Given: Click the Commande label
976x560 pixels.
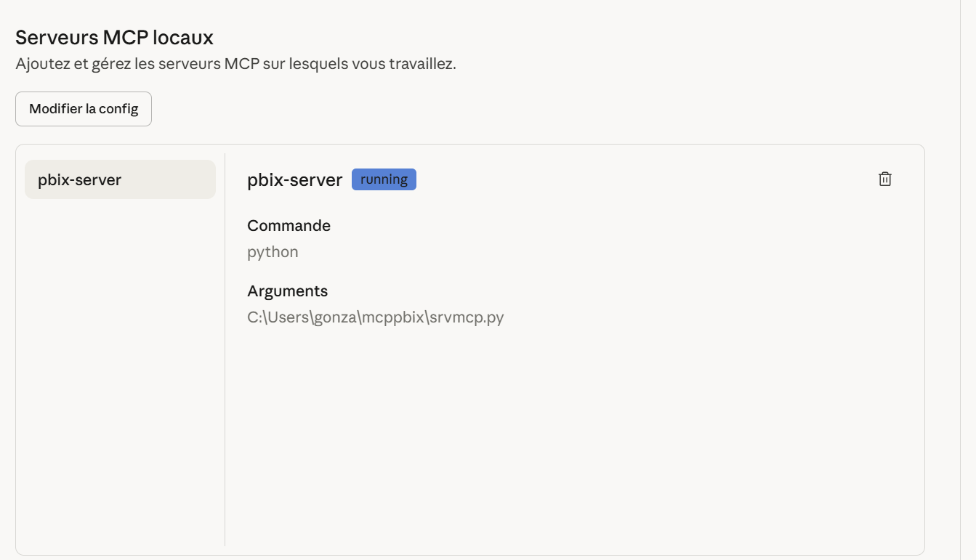Looking at the screenshot, I should coord(289,226).
